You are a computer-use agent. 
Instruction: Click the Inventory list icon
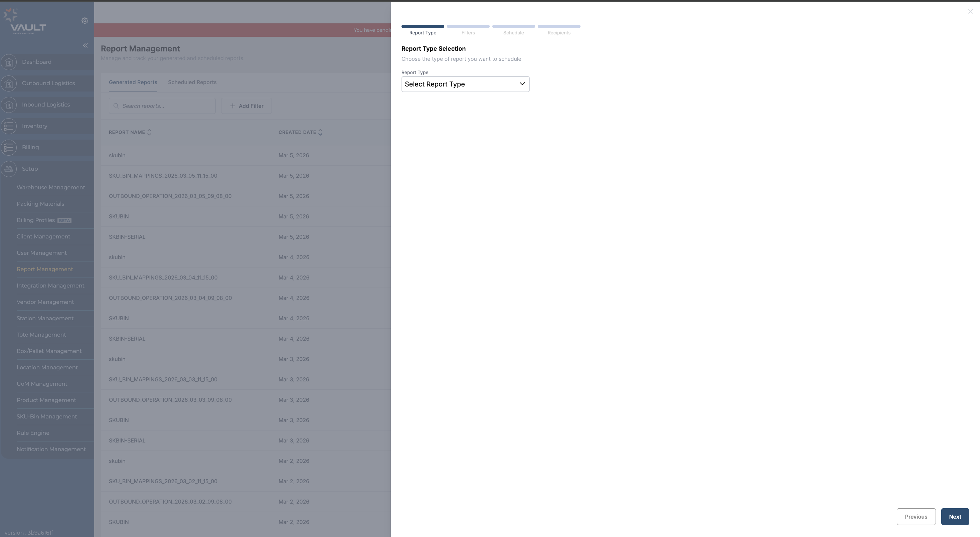(x=9, y=126)
